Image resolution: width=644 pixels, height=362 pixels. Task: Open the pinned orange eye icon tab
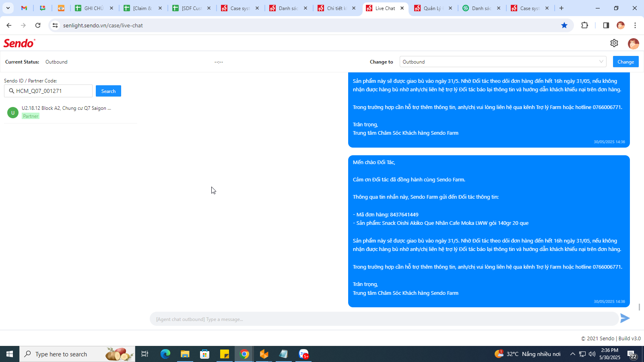tap(61, 8)
